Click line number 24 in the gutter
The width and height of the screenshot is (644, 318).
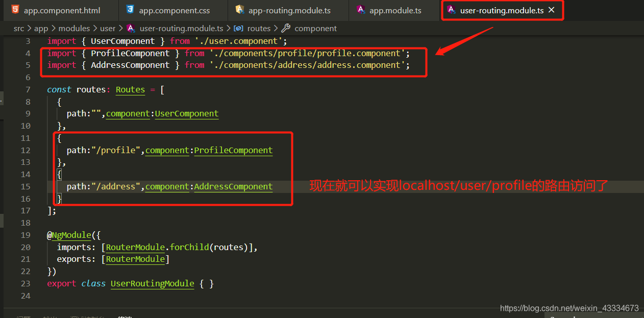coord(26,296)
